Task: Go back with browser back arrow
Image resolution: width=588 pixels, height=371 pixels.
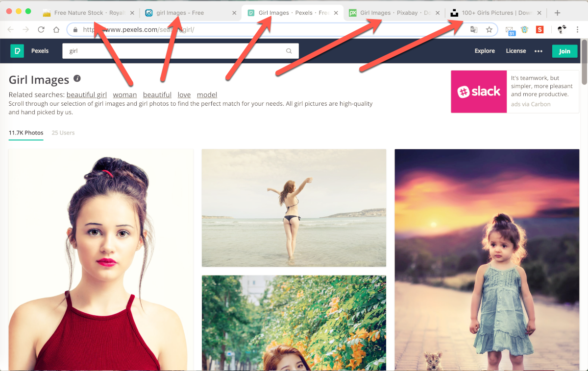Action: pyautogui.click(x=11, y=30)
